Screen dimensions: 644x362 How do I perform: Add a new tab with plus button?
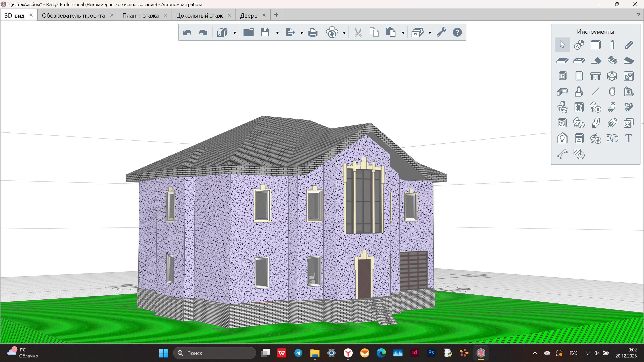coord(276,15)
